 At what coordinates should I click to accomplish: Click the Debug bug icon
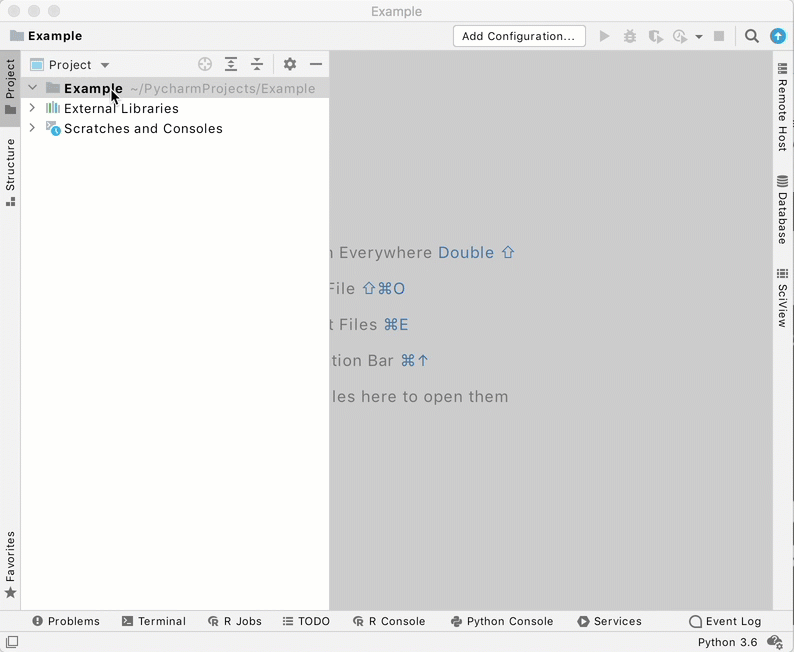click(630, 36)
